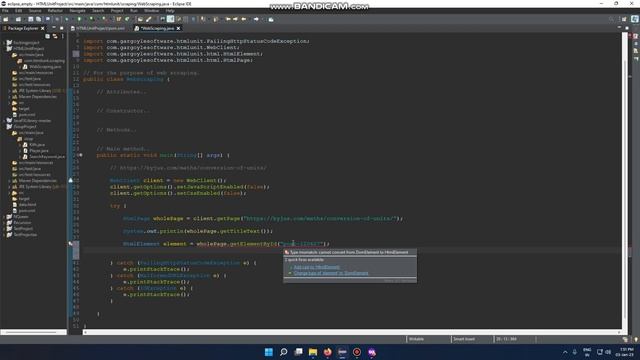Expand the TestProject project
This screenshot has width=640, height=360.
click(4, 229)
